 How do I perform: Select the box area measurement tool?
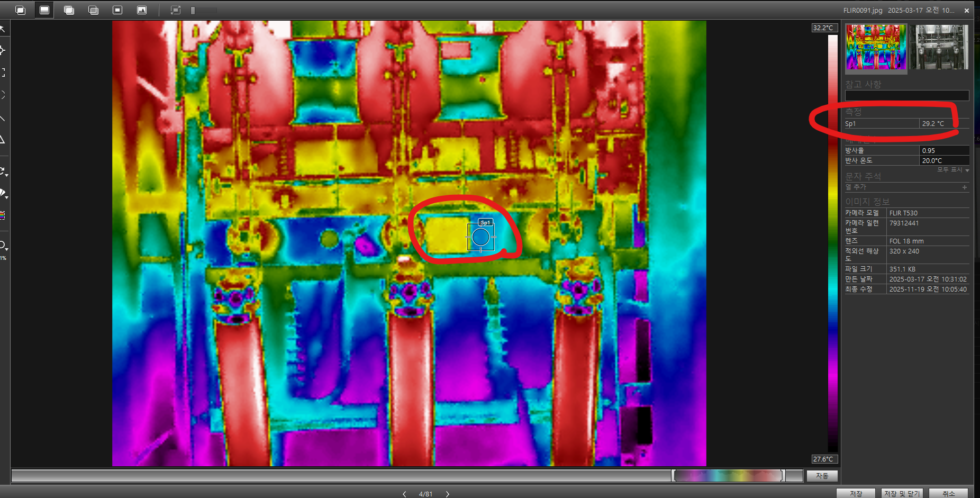coord(3,73)
